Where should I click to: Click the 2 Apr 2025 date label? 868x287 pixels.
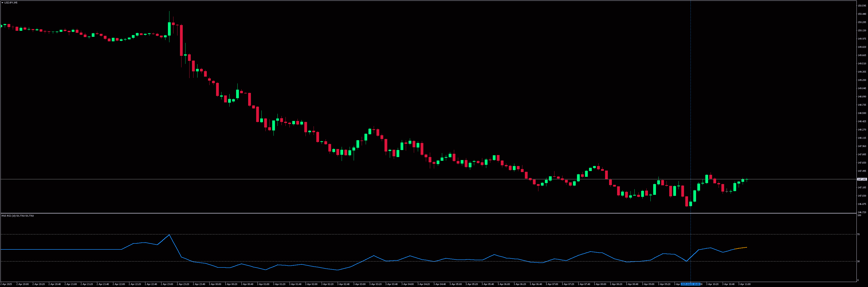coord(6,284)
